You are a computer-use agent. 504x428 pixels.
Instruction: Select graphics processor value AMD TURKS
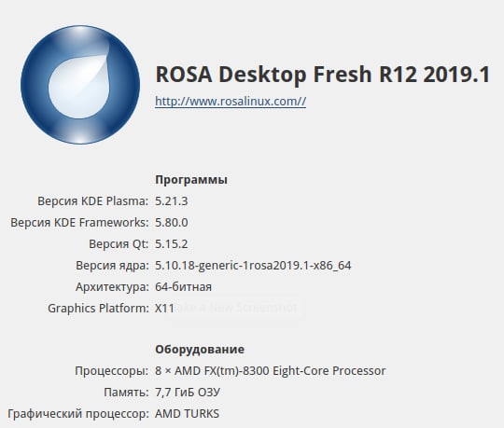pyautogui.click(x=187, y=414)
